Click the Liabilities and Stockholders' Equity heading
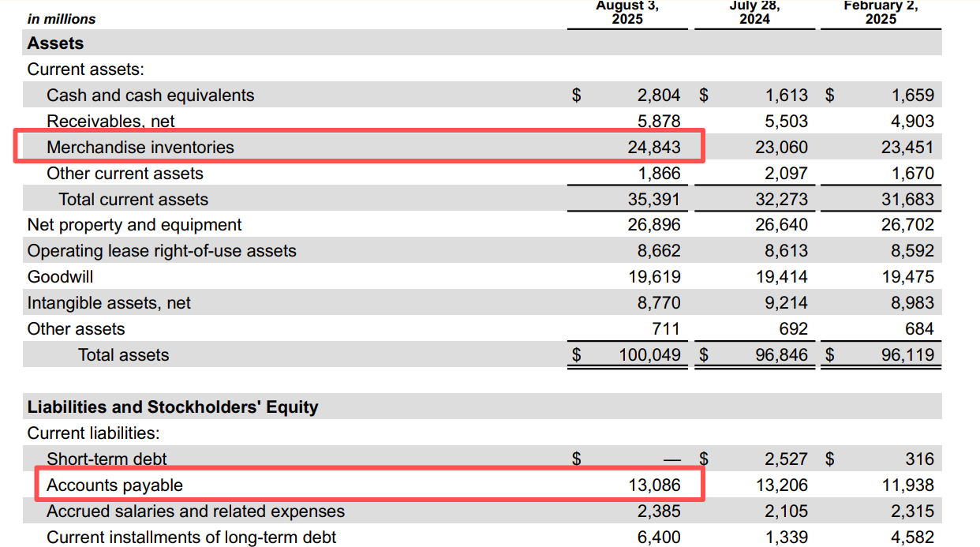980x547 pixels. [173, 407]
